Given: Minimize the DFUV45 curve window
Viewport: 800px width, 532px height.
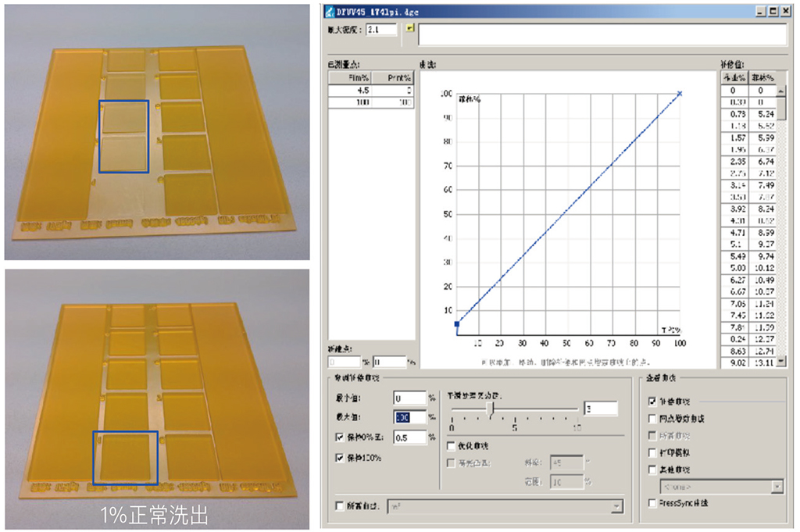Looking at the screenshot, I should click(761, 11).
